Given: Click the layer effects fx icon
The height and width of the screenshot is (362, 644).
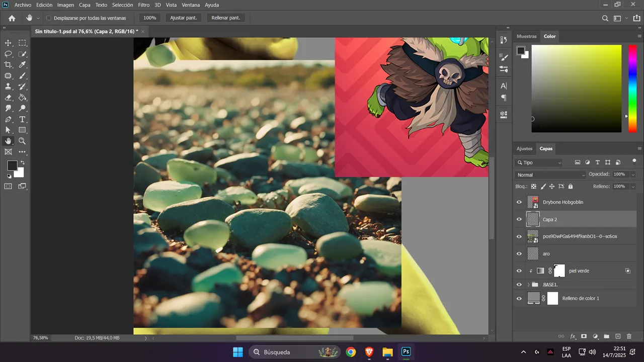Looking at the screenshot, I should coord(573,336).
